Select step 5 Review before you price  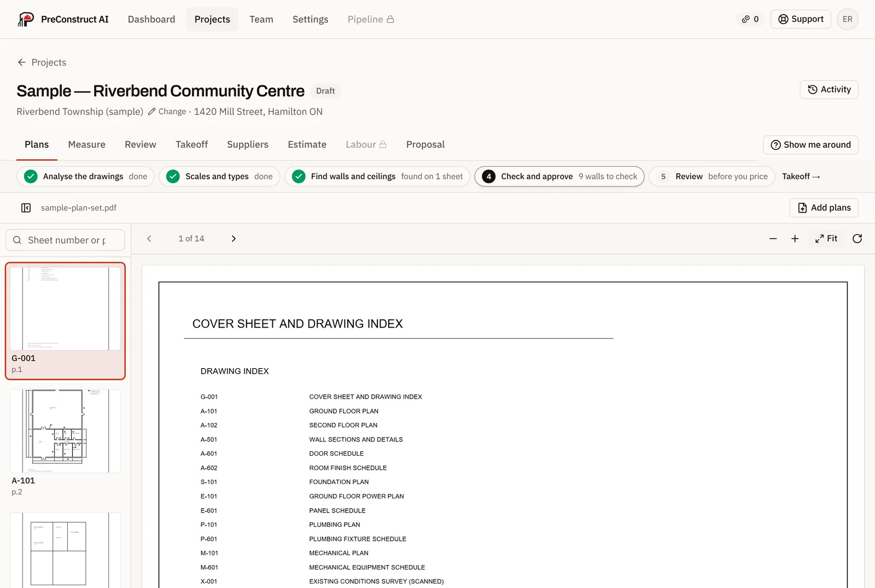tap(712, 177)
